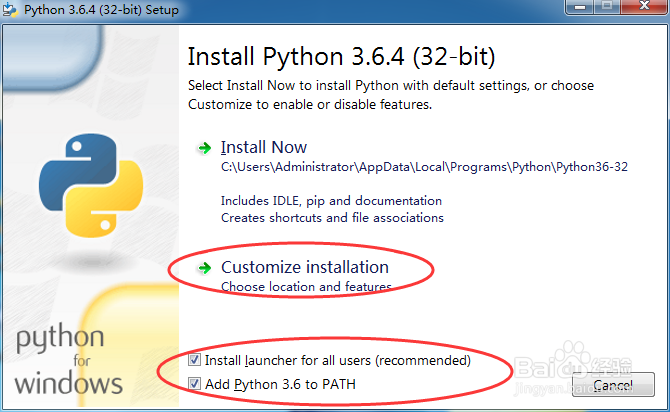
Task: Click the "Python 3.6.4 (32-bit) Setup" title text
Action: click(x=100, y=10)
